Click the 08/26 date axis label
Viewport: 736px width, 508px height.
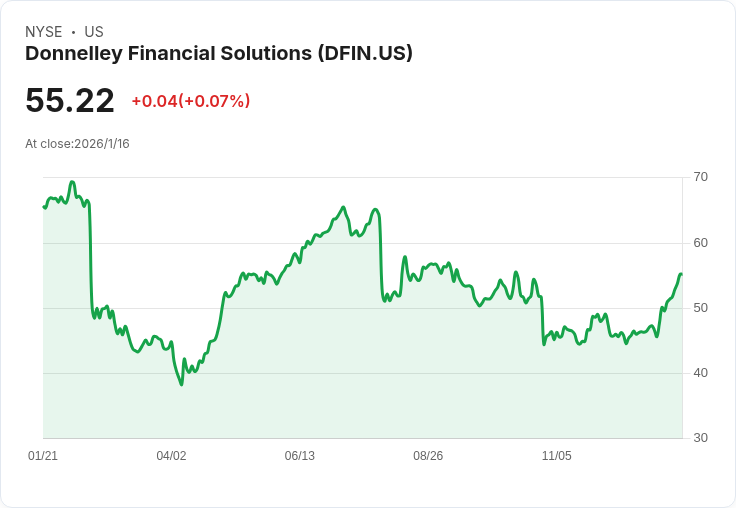tap(428, 455)
